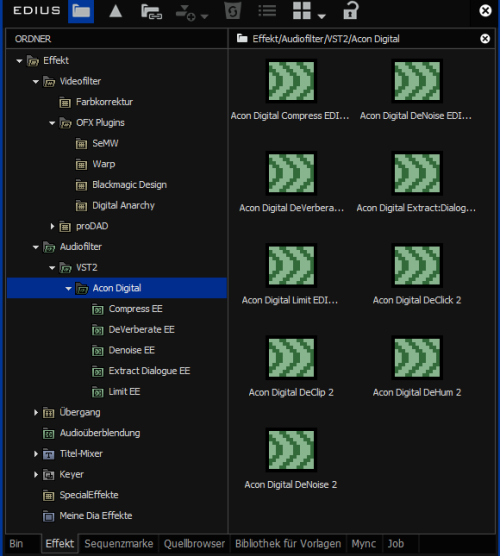The image size is (500, 556).
Task: Switch to the Effekt tab
Action: pos(60,544)
